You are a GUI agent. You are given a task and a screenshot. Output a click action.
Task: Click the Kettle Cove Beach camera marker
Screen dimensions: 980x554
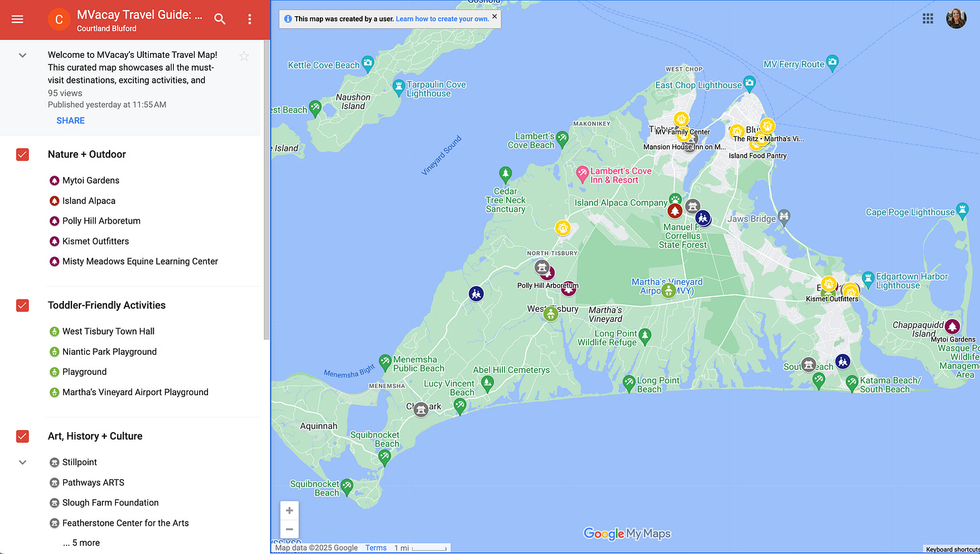[367, 63]
